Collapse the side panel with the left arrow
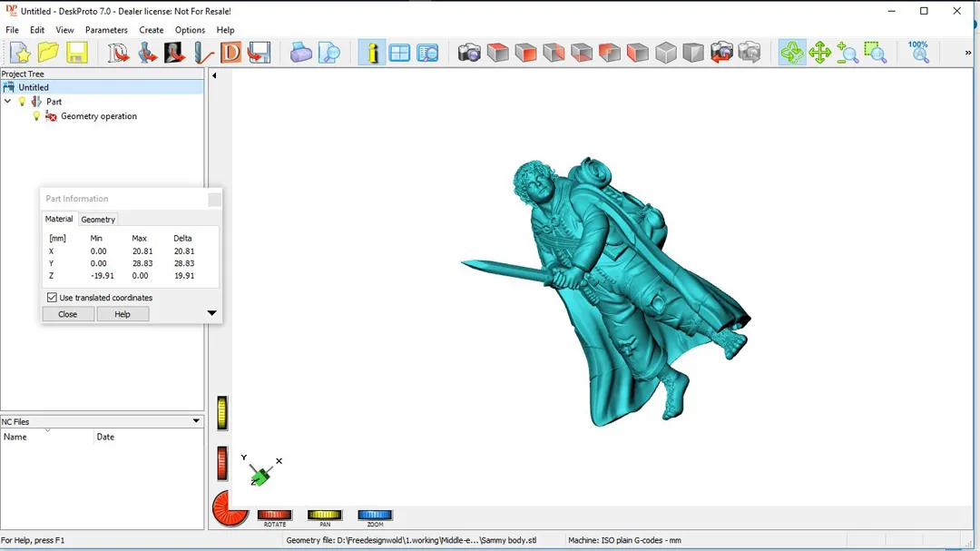Screen dimensions: 980x551 pos(214,75)
